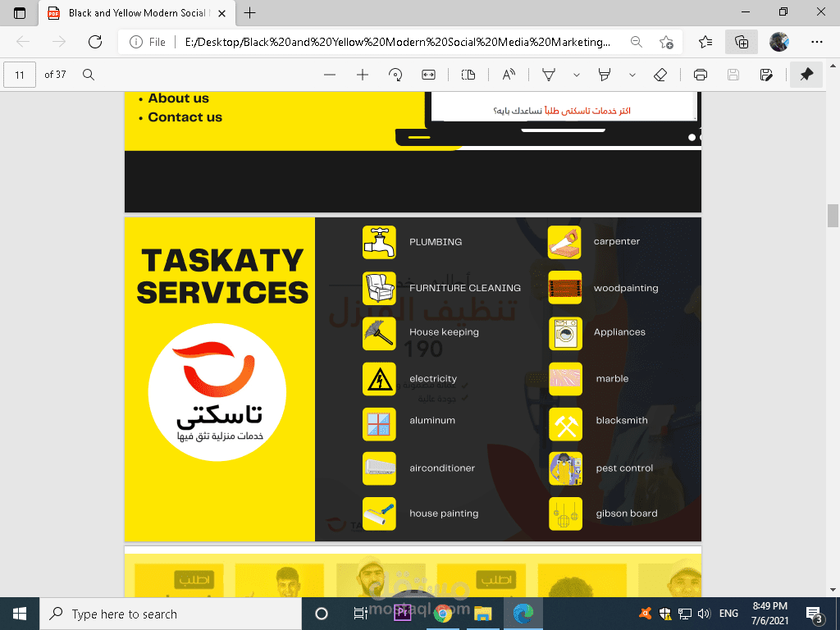Screen dimensions: 840x630
Task: Click the 'woodpainting' label
Action: click(626, 288)
